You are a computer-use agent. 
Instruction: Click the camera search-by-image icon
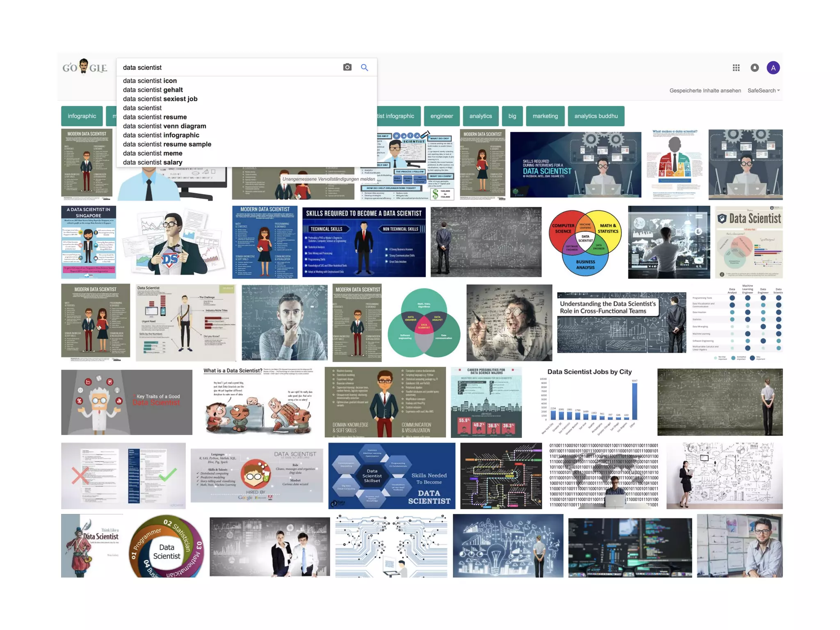(347, 67)
